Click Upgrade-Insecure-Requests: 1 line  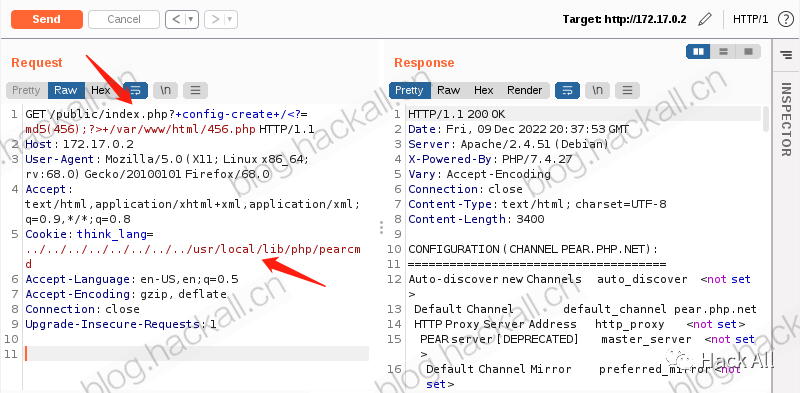[121, 324]
